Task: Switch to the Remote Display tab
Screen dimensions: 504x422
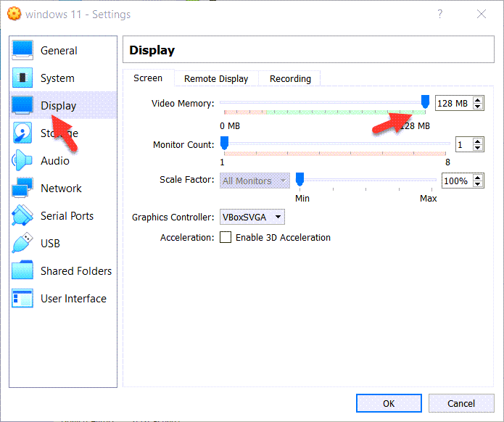Action: (x=215, y=78)
